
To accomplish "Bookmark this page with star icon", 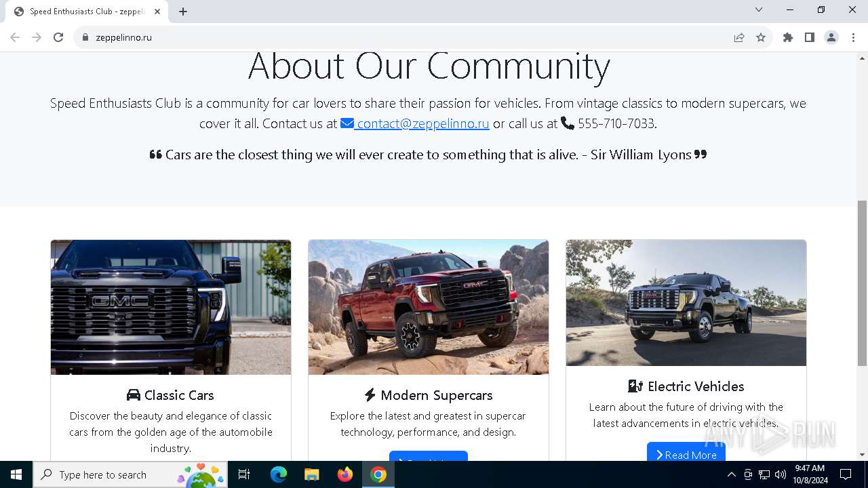I will (x=761, y=37).
